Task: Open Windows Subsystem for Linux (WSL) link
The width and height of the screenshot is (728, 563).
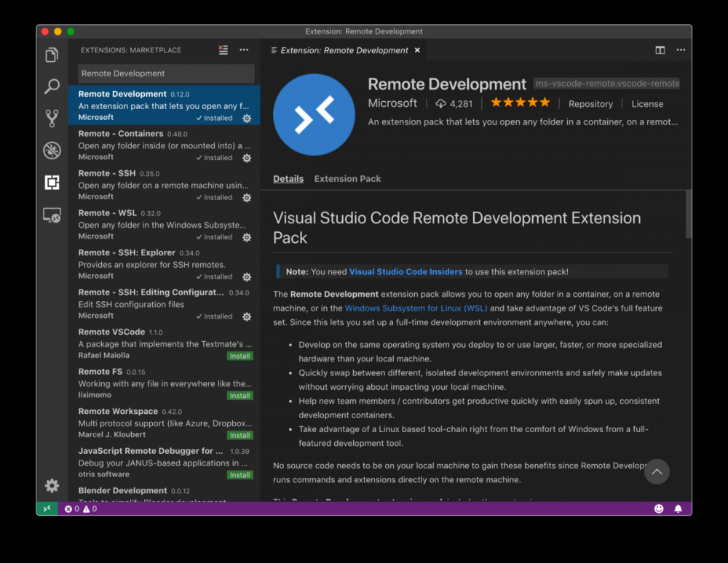Action: pyautogui.click(x=416, y=308)
